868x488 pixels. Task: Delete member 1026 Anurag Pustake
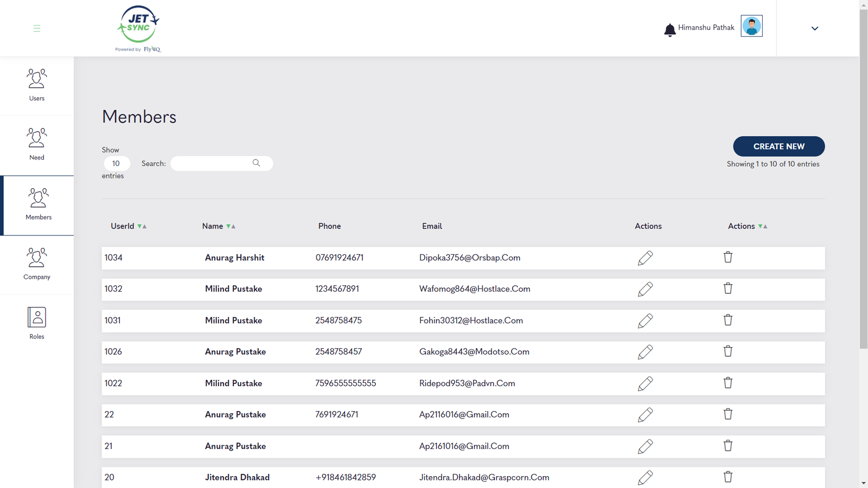pos(728,351)
